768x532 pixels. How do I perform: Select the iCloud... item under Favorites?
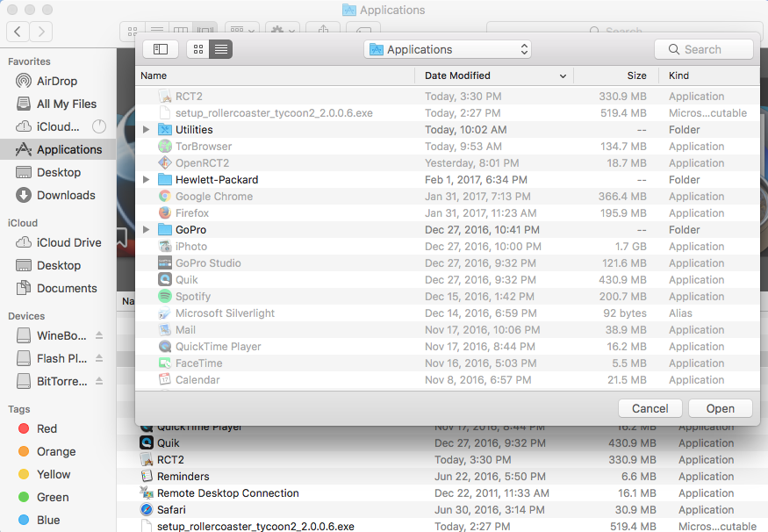58,127
